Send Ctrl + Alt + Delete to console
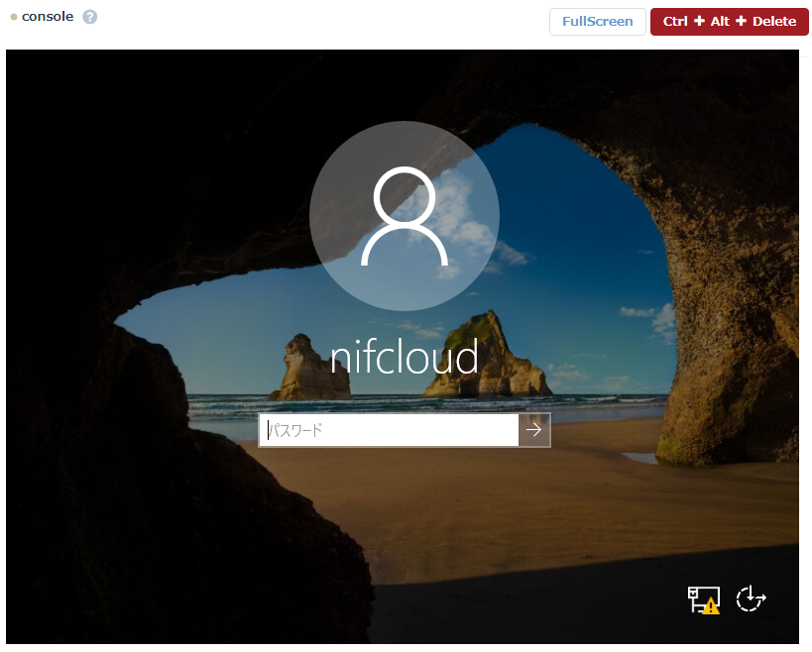Image resolution: width=812 pixels, height=652 pixels. click(729, 22)
